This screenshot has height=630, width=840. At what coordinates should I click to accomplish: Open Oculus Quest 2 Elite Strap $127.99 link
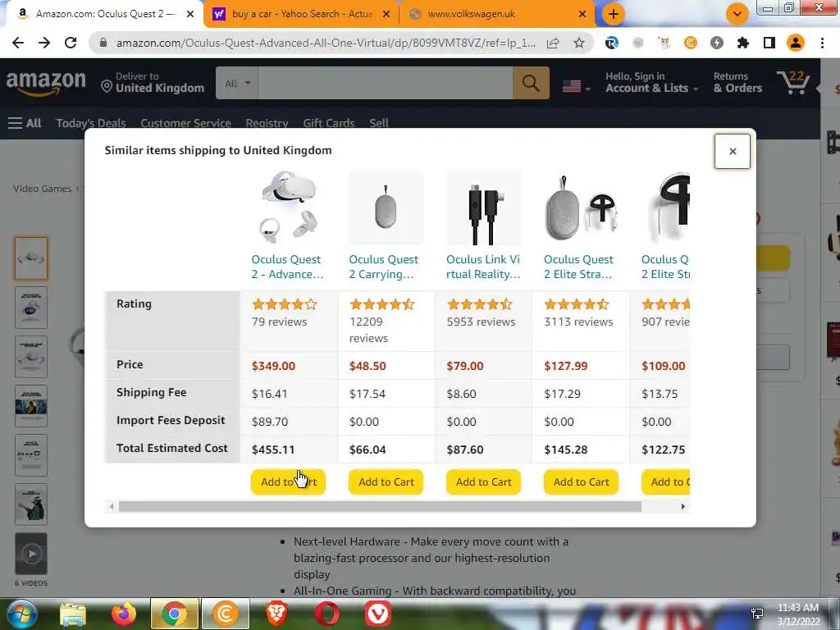[x=578, y=267]
